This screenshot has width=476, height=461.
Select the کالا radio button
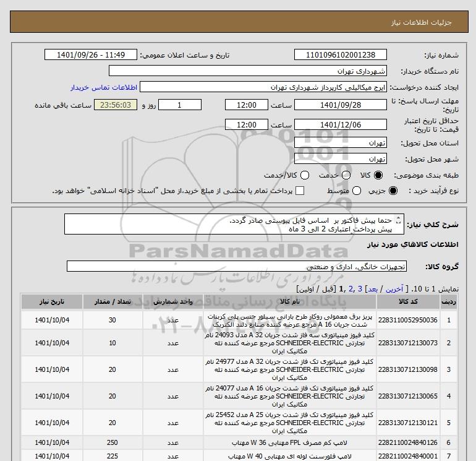point(378,175)
